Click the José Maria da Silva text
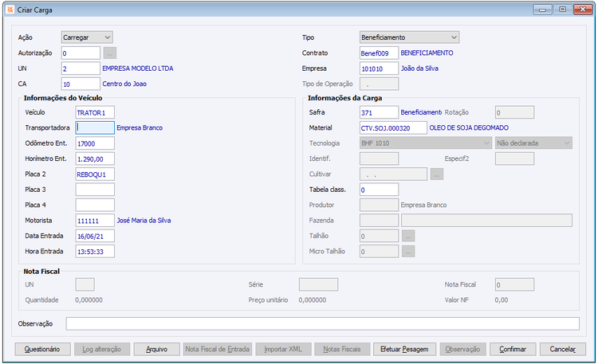 click(144, 221)
